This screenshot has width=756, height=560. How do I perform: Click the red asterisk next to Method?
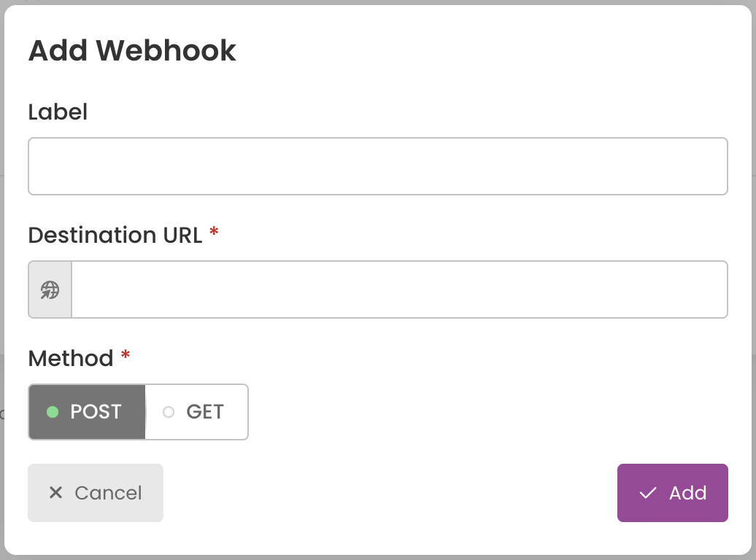pos(126,355)
